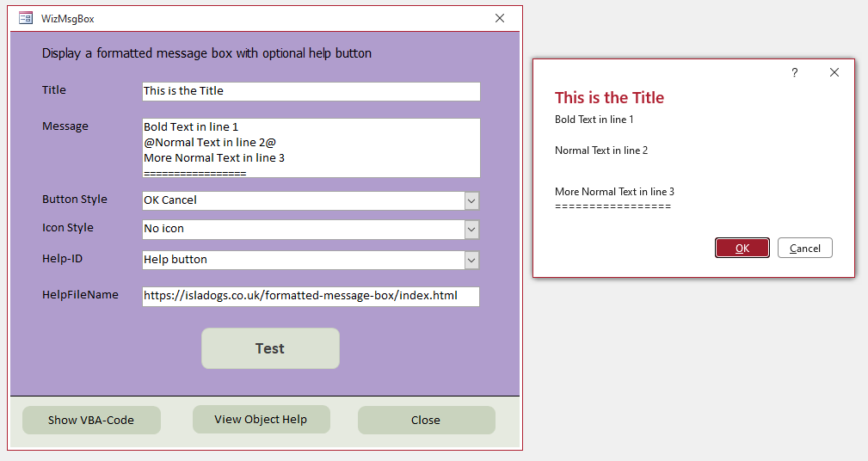
Task: Click the Title text field
Action: pos(311,91)
